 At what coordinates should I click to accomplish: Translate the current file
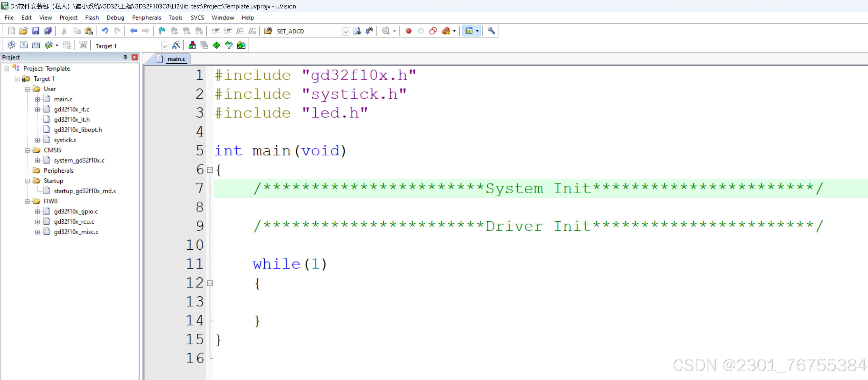point(11,45)
